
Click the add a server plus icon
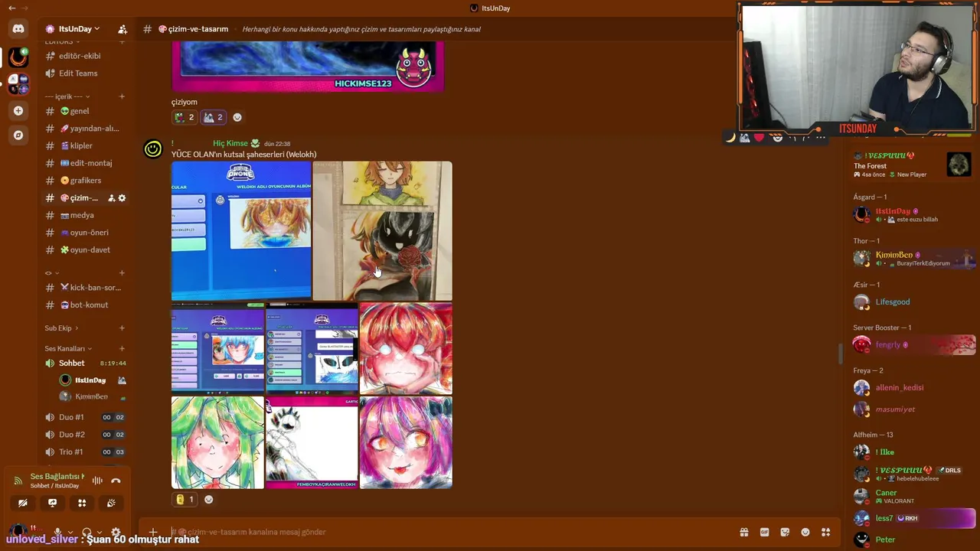tap(18, 111)
